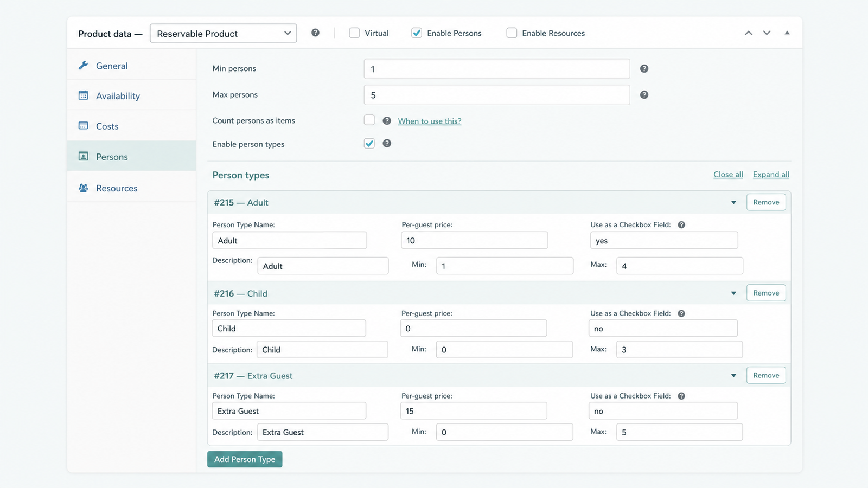Image resolution: width=868 pixels, height=488 pixels.
Task: Collapse the #217 Extra Guest person type
Action: point(733,376)
